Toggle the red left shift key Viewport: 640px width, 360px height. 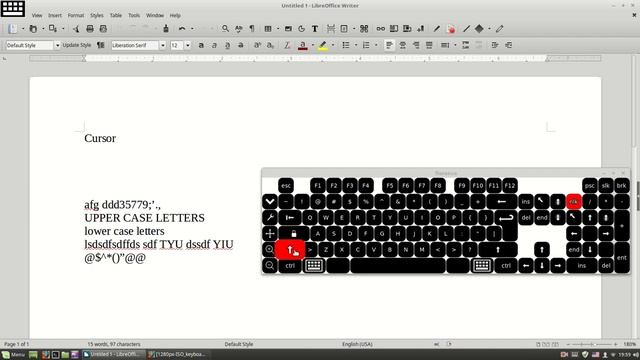(290, 249)
